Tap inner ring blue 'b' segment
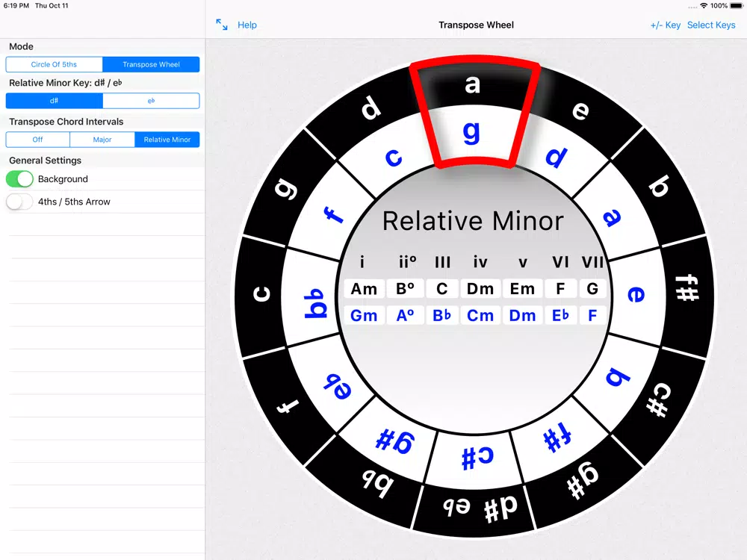 click(618, 376)
